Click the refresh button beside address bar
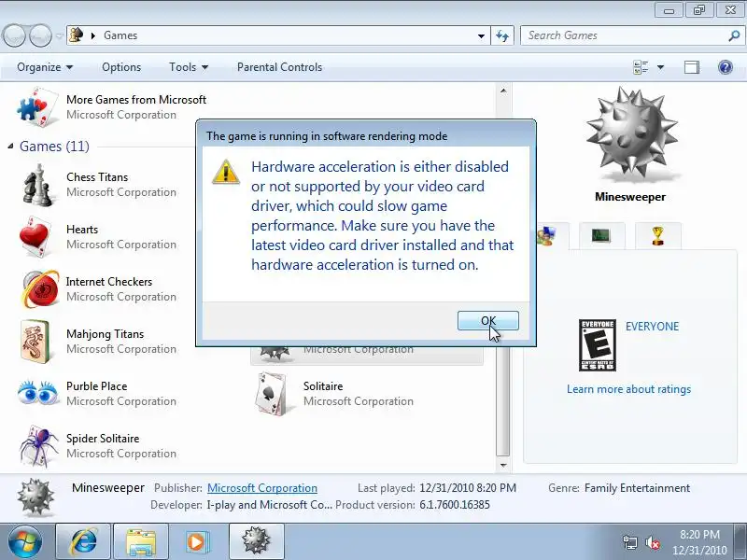The width and height of the screenshot is (747, 560). click(502, 35)
